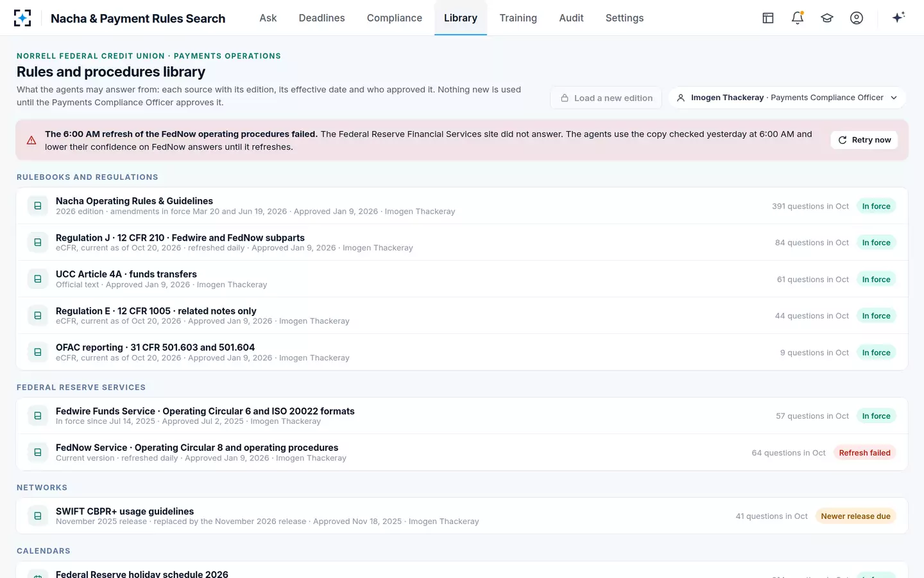
Task: Click the warning triangle in the alert banner
Action: (x=31, y=140)
